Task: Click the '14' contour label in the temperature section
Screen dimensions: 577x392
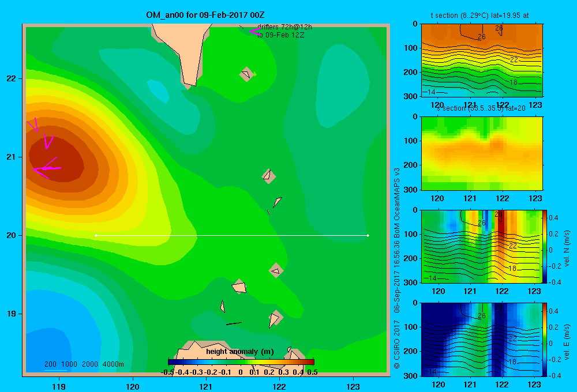Action: (431, 92)
